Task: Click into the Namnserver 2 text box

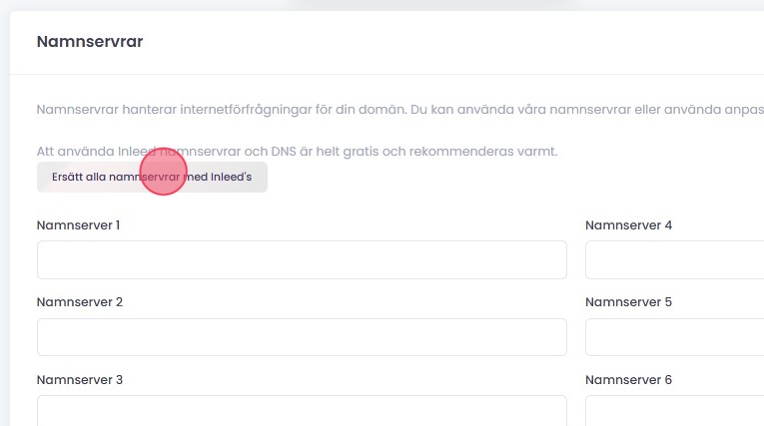Action: coord(301,337)
